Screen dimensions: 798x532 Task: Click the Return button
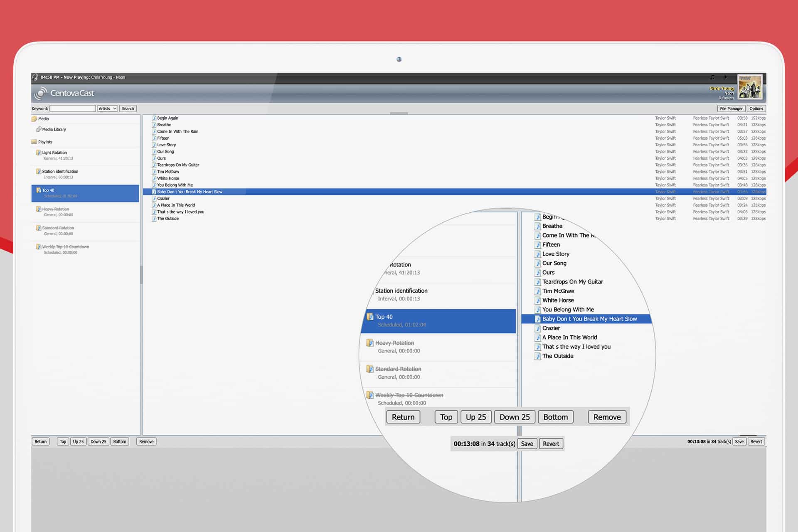(x=41, y=441)
